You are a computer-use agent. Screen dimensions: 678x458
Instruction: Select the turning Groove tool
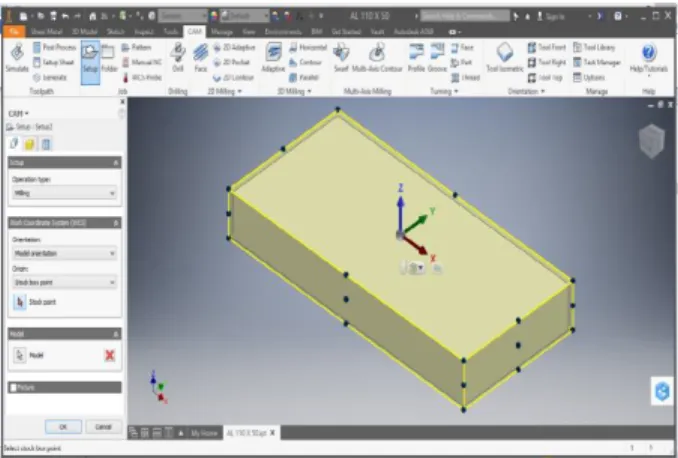point(437,58)
